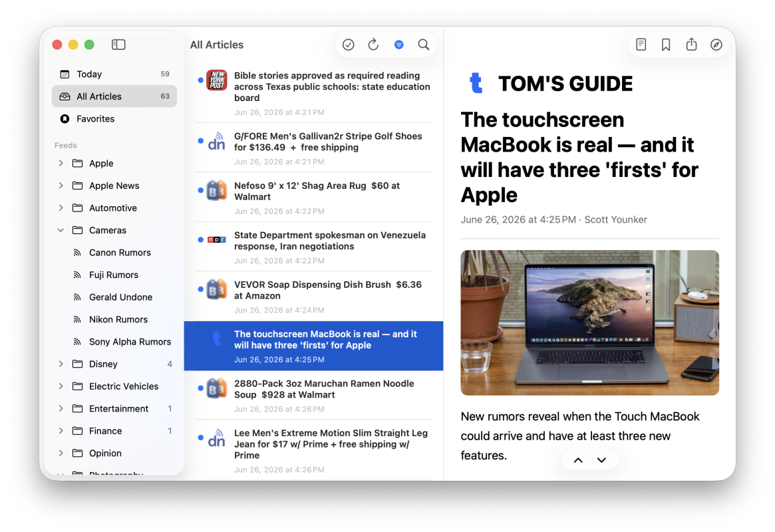Click the New York Post feed icon
The height and width of the screenshot is (532, 775).
pyautogui.click(x=216, y=80)
